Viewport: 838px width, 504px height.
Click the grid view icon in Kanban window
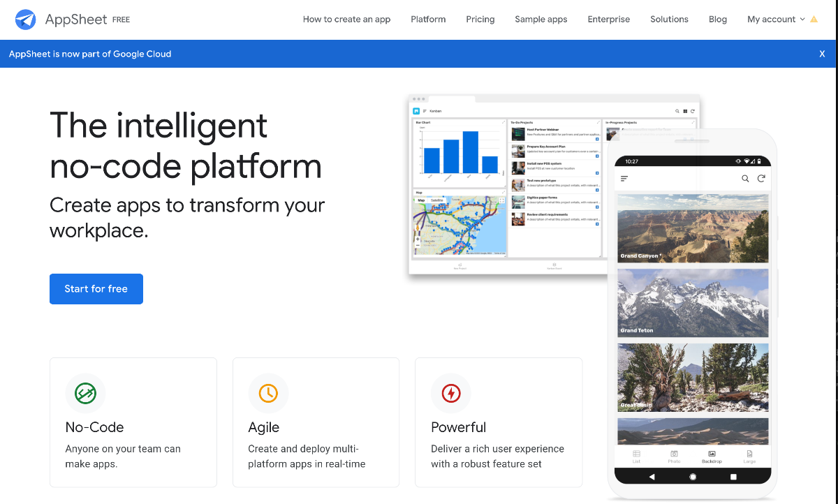coord(685,111)
